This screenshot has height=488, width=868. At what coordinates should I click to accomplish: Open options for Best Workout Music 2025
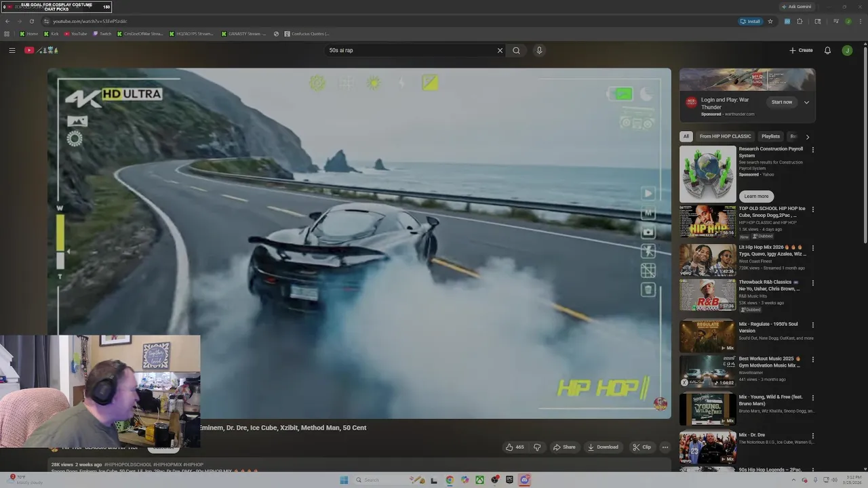tap(812, 359)
